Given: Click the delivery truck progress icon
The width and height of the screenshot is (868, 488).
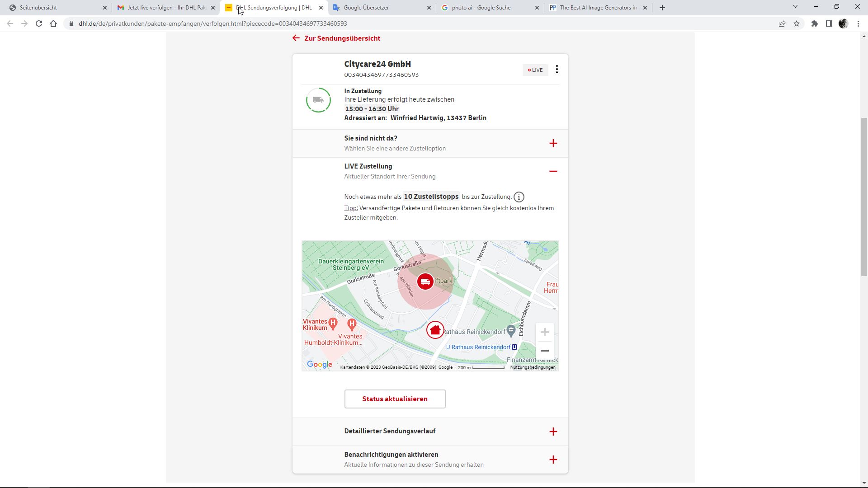Looking at the screenshot, I should point(318,100).
